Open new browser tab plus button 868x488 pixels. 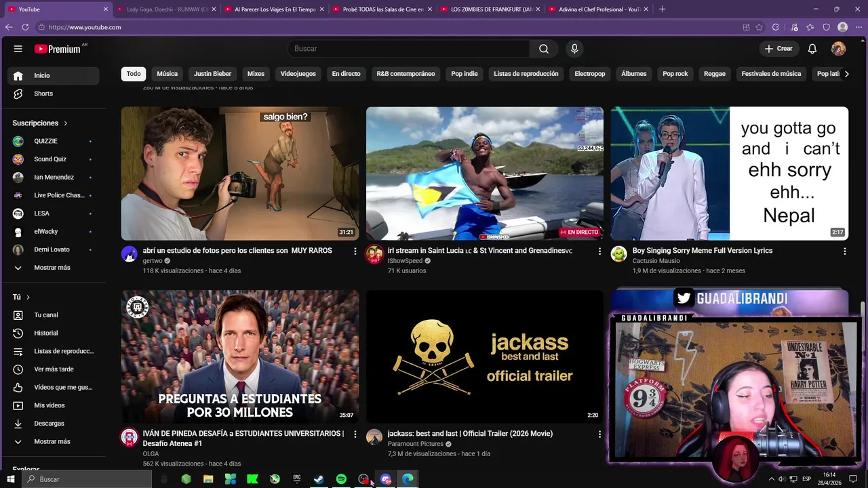click(662, 9)
